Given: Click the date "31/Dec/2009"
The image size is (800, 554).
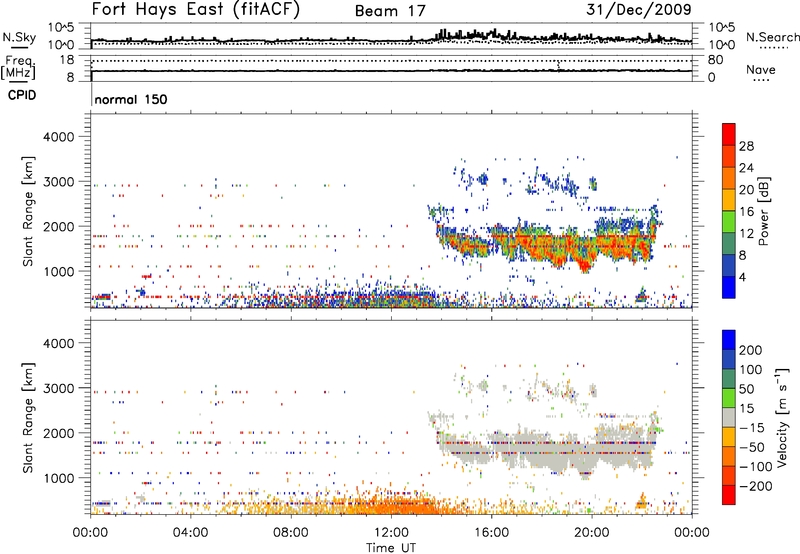Looking at the screenshot, I should [639, 9].
